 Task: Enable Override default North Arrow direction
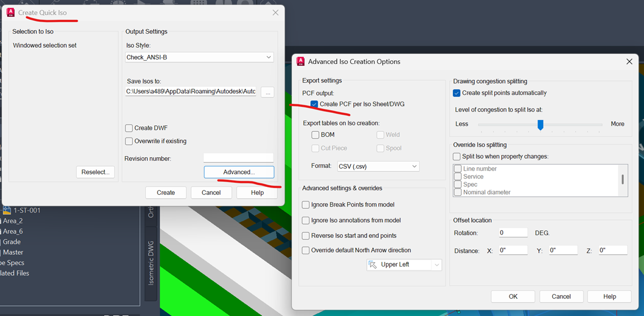pyautogui.click(x=305, y=250)
